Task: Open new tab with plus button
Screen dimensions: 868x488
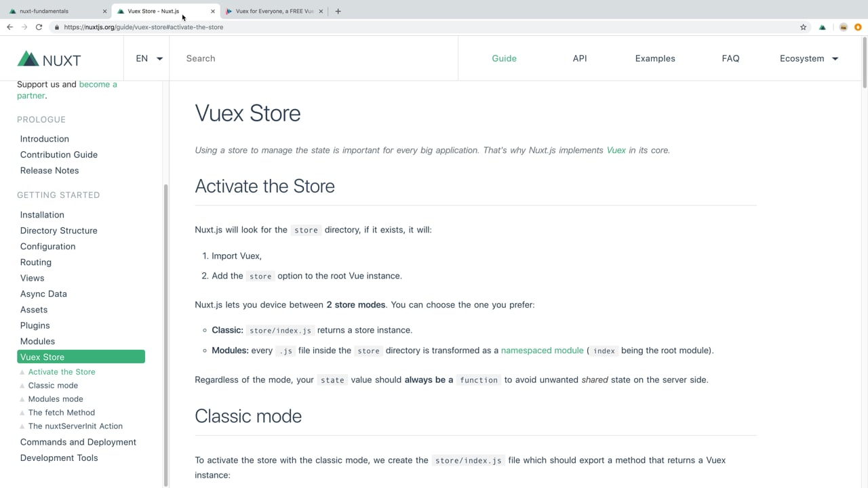Action: pos(338,11)
